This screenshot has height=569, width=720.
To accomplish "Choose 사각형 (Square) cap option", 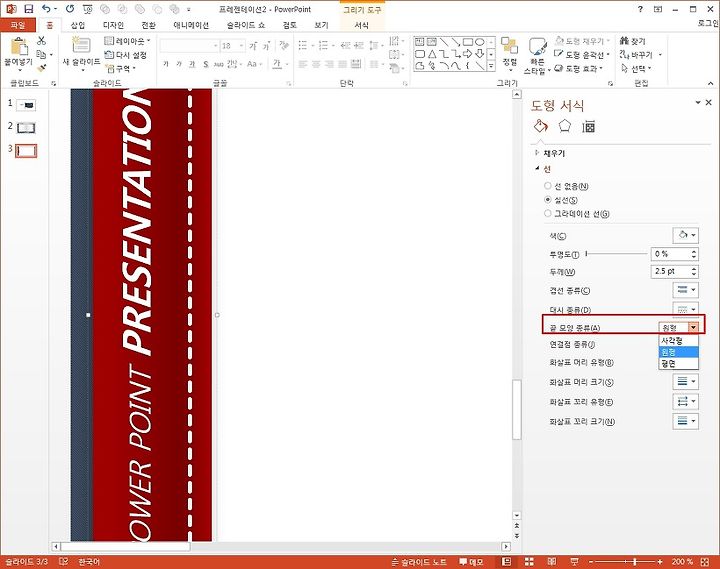I will click(679, 341).
